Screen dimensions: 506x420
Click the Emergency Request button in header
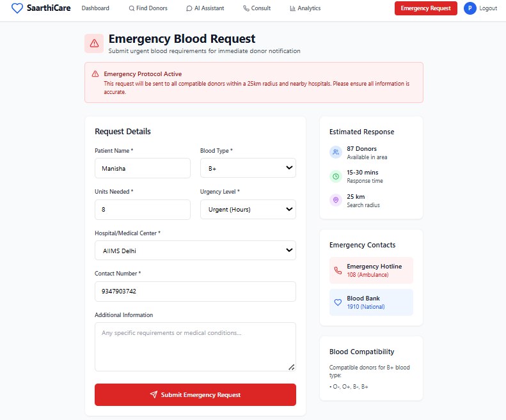(425, 8)
